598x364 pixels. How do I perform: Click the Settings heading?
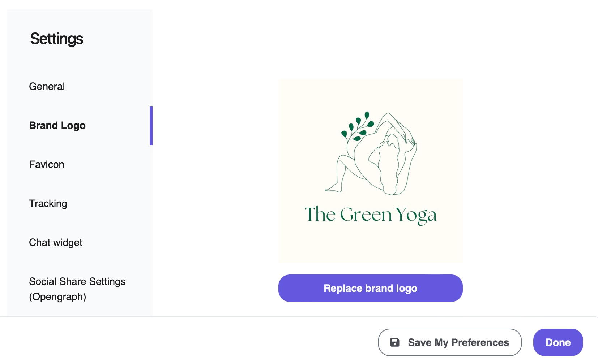(57, 39)
